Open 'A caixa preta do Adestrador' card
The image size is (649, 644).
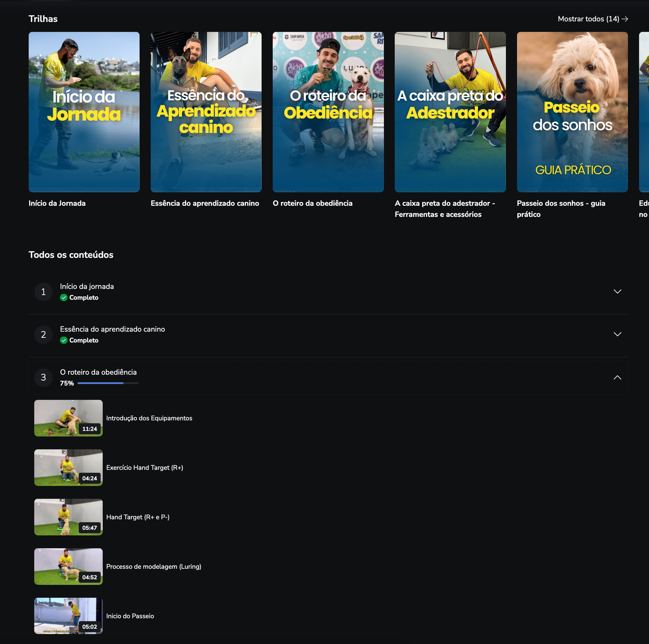[x=450, y=112]
